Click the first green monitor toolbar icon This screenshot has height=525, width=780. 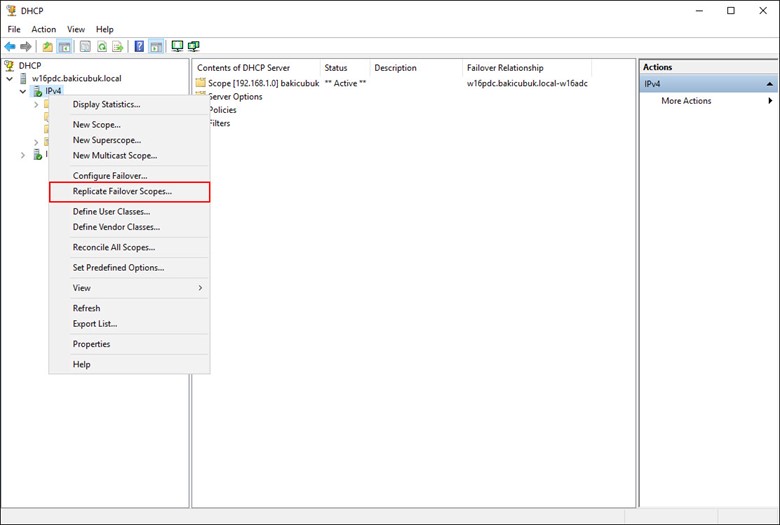pyautogui.click(x=177, y=46)
